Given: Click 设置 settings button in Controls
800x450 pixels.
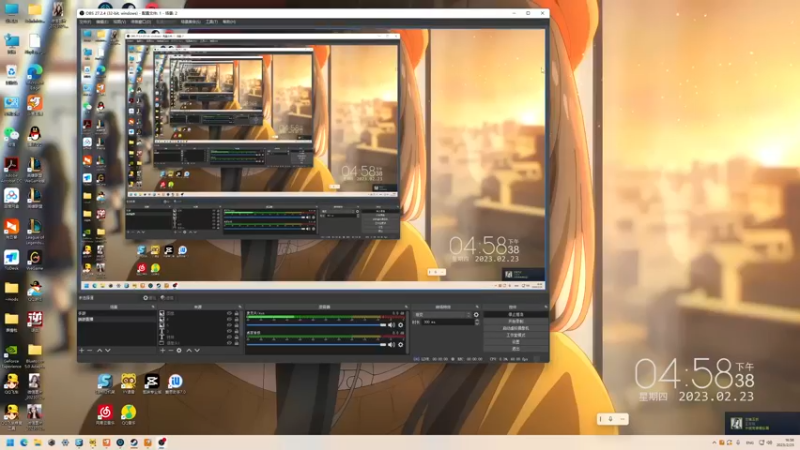Looking at the screenshot, I should [x=515, y=342].
